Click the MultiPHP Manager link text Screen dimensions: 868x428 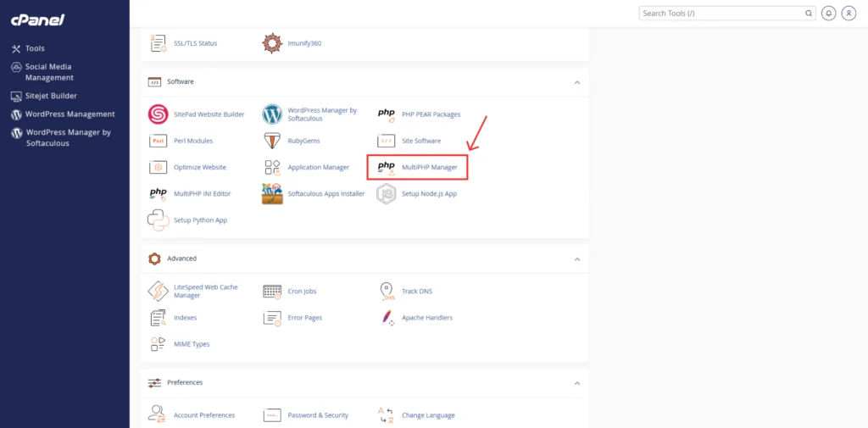(x=430, y=167)
